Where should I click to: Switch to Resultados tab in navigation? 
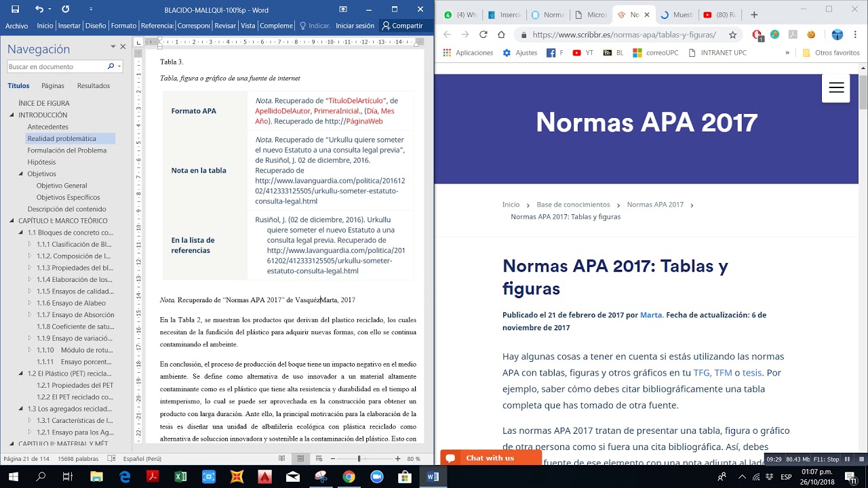point(94,86)
